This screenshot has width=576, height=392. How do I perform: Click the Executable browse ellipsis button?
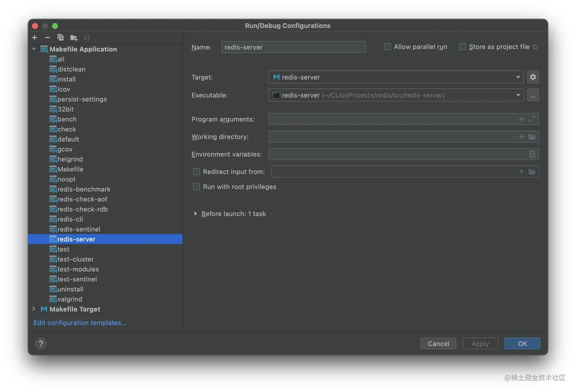pos(533,95)
